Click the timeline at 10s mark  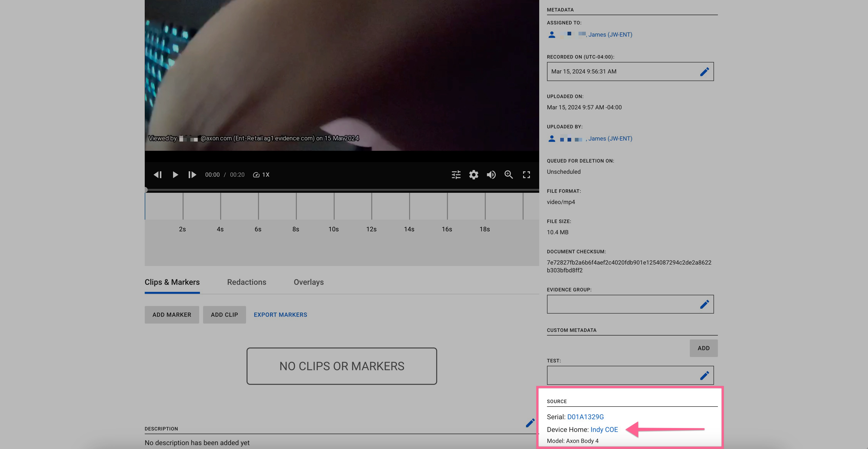pyautogui.click(x=334, y=206)
